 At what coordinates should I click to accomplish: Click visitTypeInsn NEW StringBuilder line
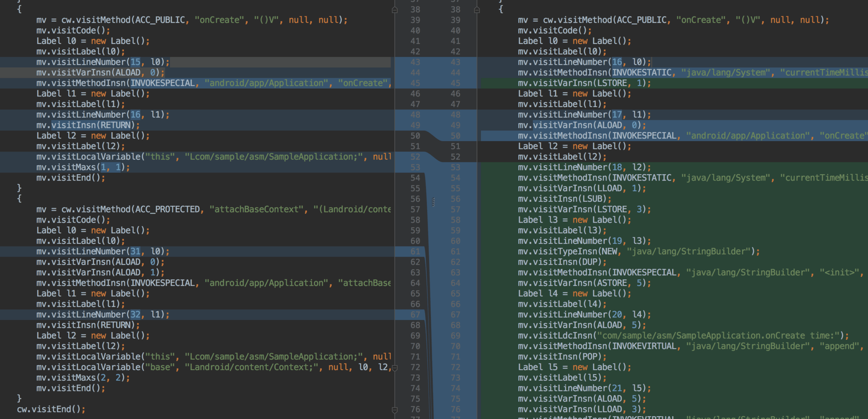click(x=638, y=252)
